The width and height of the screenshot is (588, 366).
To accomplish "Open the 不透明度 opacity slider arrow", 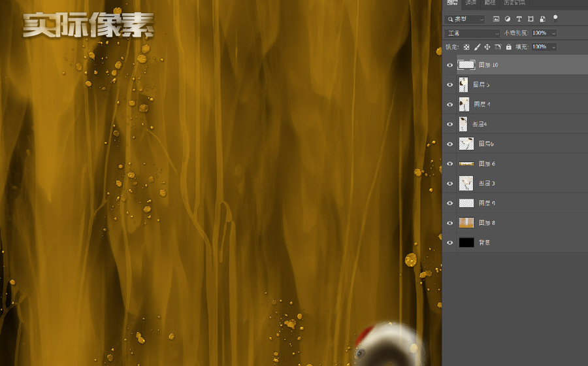I will coord(553,33).
